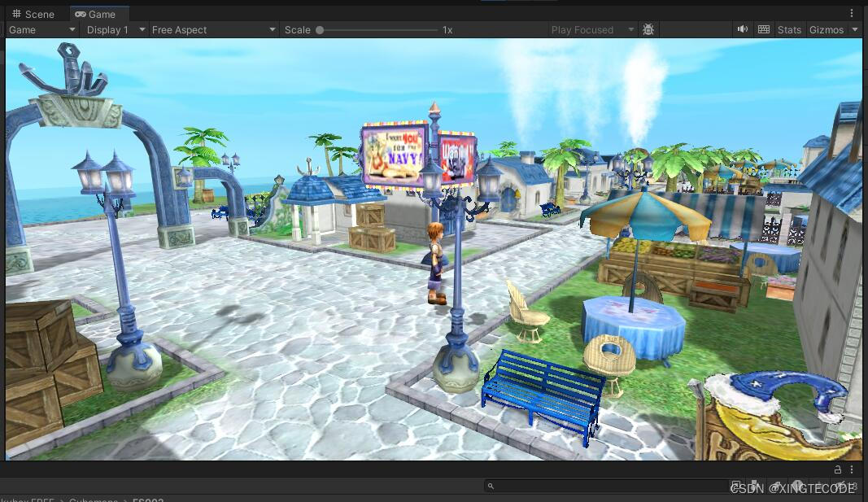Open the Game view dropdown
The width and height of the screenshot is (868, 502).
[x=41, y=30]
